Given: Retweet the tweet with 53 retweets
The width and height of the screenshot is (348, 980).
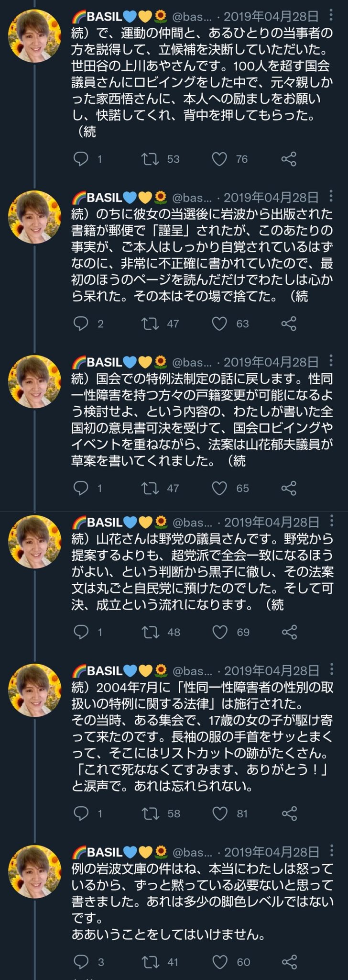Looking at the screenshot, I should point(151,158).
